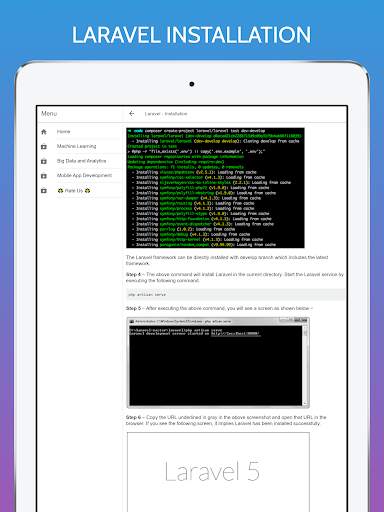Click the icon next to Big Data and Analytics
384x512 pixels.
(44, 161)
